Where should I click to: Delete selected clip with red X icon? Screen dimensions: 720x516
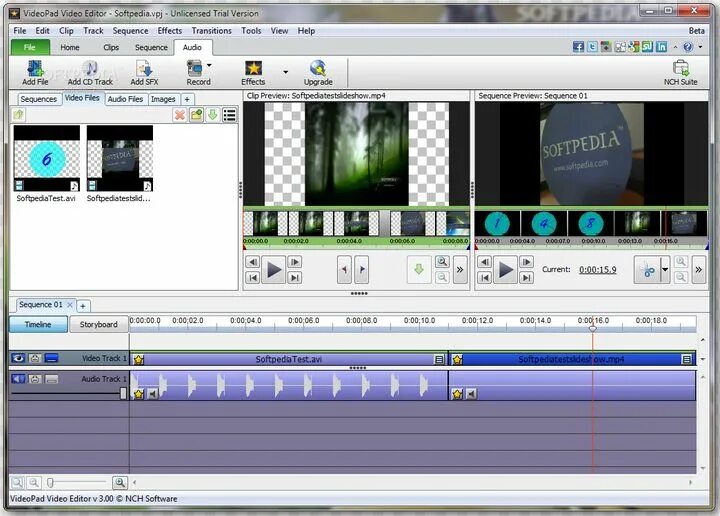pos(180,115)
